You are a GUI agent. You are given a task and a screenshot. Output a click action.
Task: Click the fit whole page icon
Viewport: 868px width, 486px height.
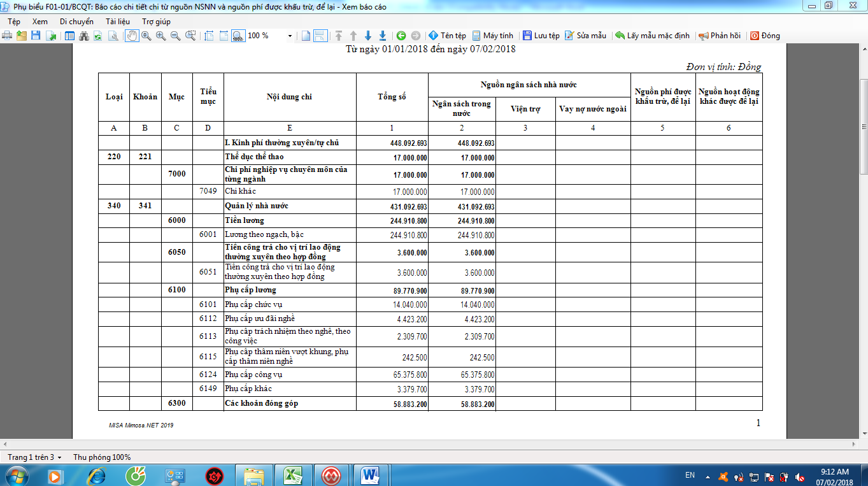pos(224,36)
